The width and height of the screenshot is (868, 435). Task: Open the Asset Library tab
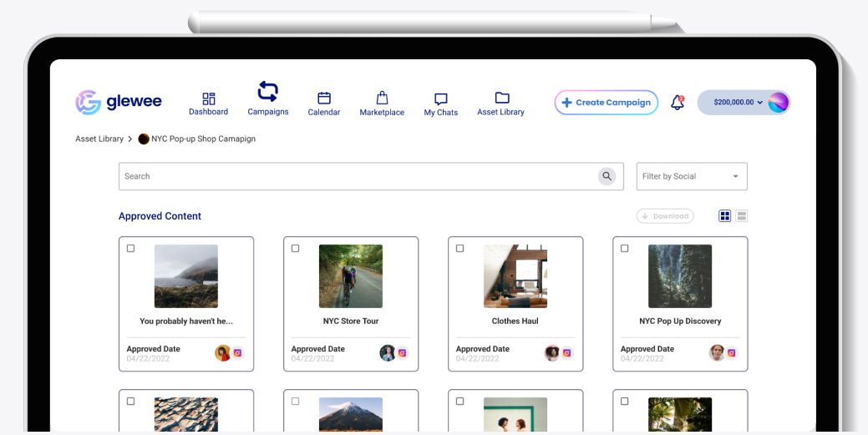pos(501,104)
